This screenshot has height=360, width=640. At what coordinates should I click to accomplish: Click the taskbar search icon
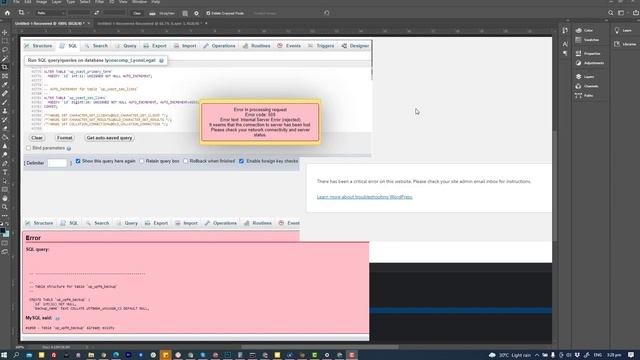(16, 355)
